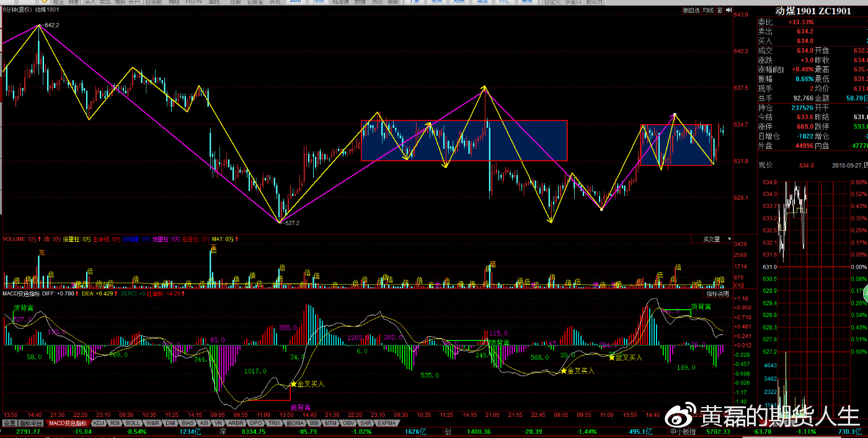The width and height of the screenshot is (868, 438).
Task: Open the TRIX indicator tab
Action: coord(275,423)
